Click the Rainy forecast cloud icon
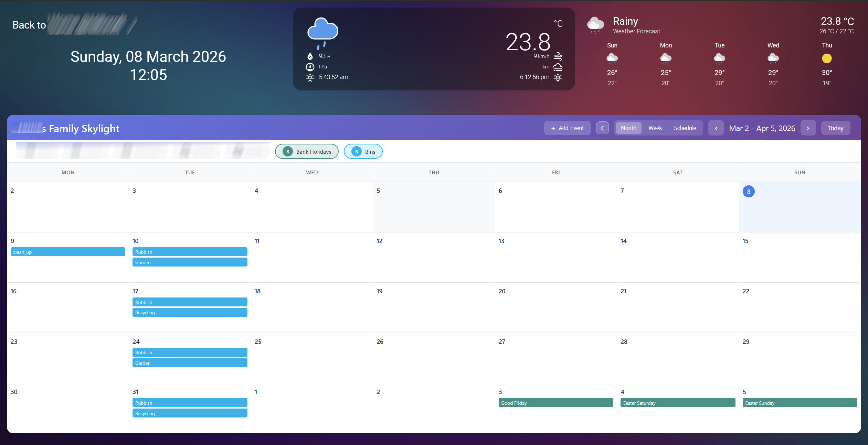 (x=595, y=25)
